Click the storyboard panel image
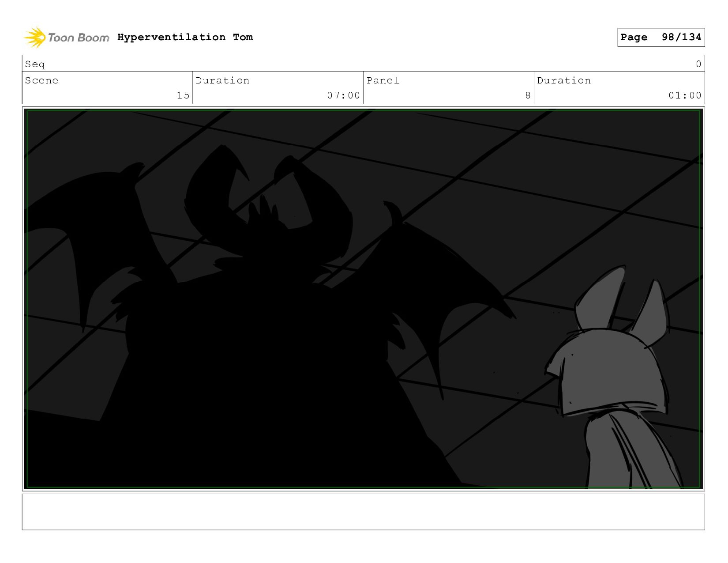728x563 pixels. [363, 299]
